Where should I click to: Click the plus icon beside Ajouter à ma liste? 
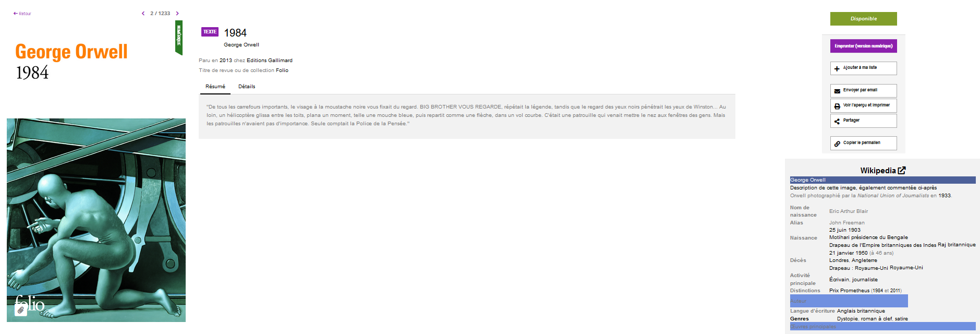coord(837,68)
